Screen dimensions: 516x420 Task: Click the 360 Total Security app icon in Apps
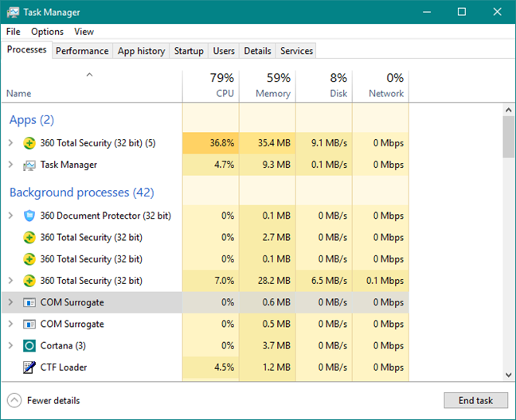[29, 143]
